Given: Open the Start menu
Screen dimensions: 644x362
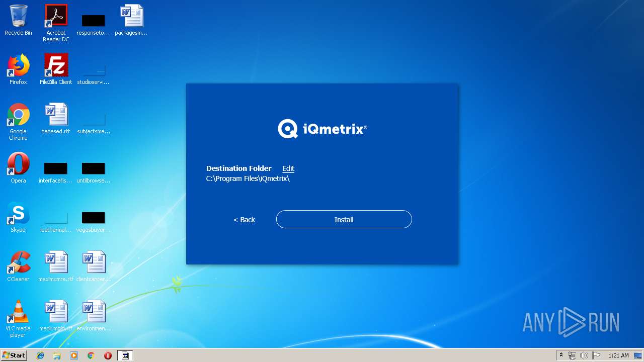Looking at the screenshot, I should 14,355.
